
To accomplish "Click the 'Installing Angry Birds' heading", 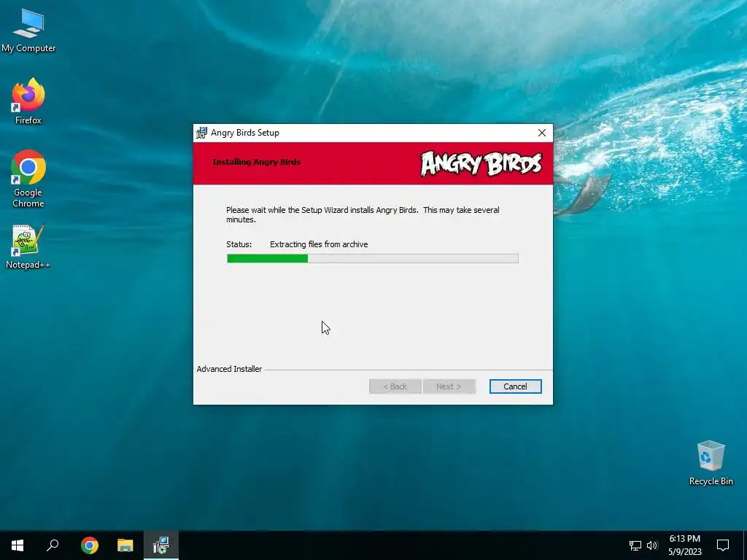I will click(x=256, y=162).
